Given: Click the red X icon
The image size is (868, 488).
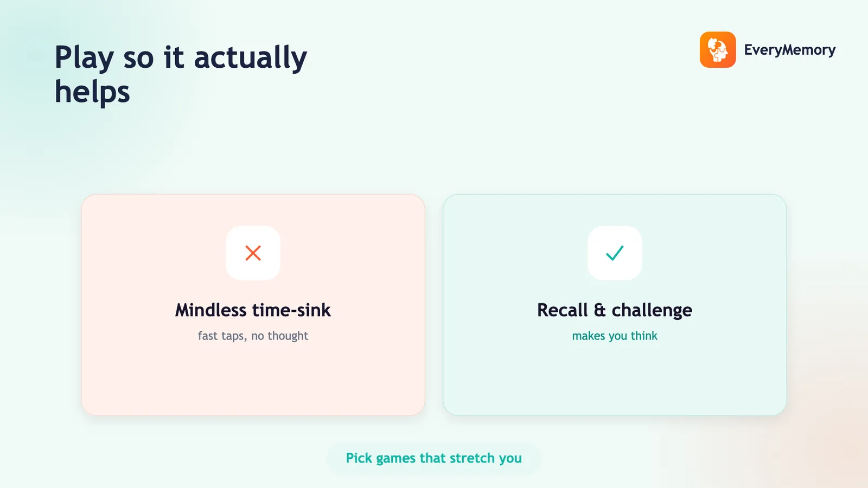Looking at the screenshot, I should (253, 253).
